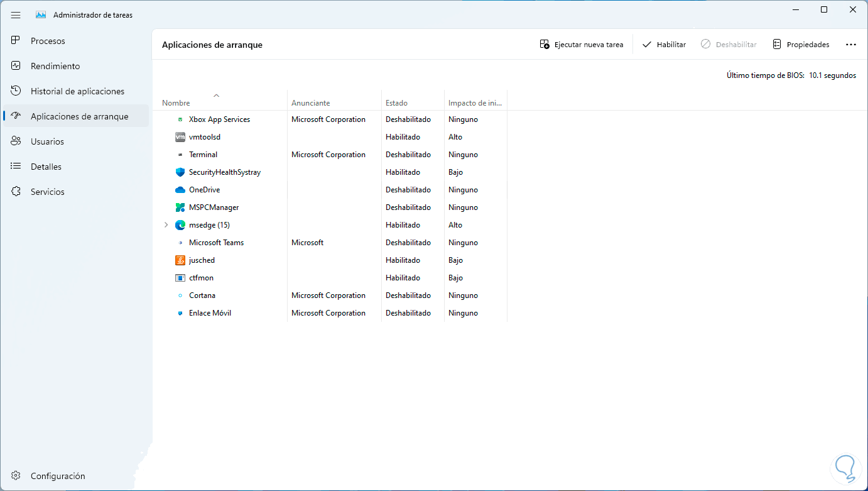Sort by the Anunciante column header

point(310,103)
